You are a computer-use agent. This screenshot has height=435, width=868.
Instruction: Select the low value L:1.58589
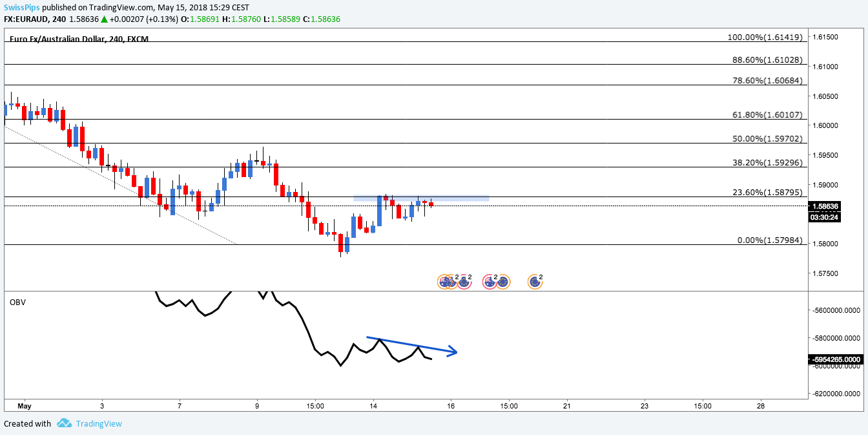click(x=282, y=19)
